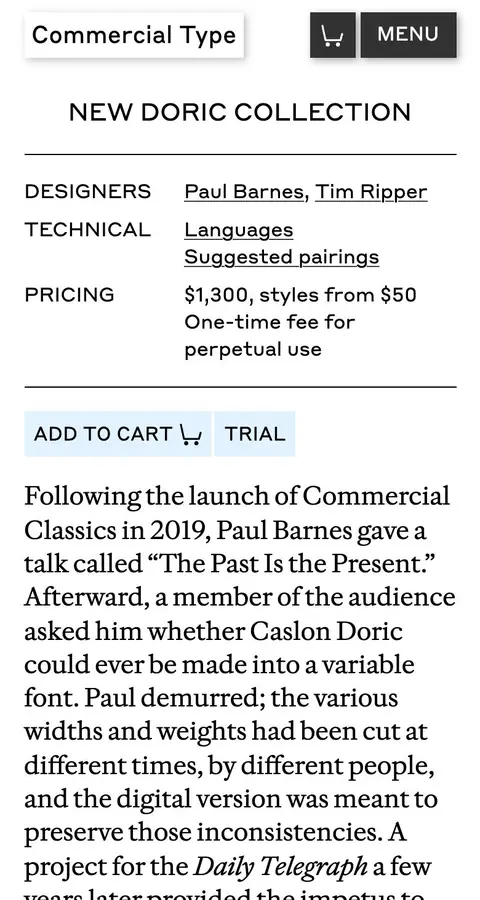The height and width of the screenshot is (900, 480).
Task: Click the TRIAL button
Action: coord(254,434)
